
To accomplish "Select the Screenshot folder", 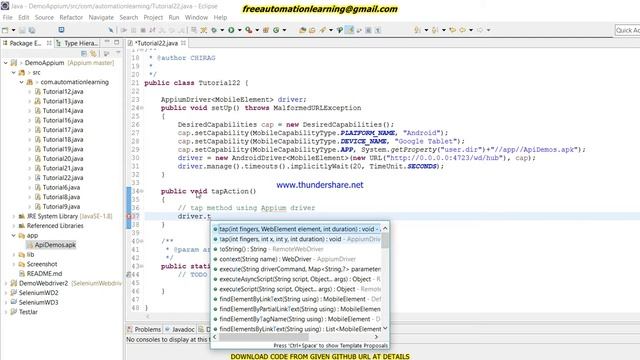I will (x=42, y=264).
